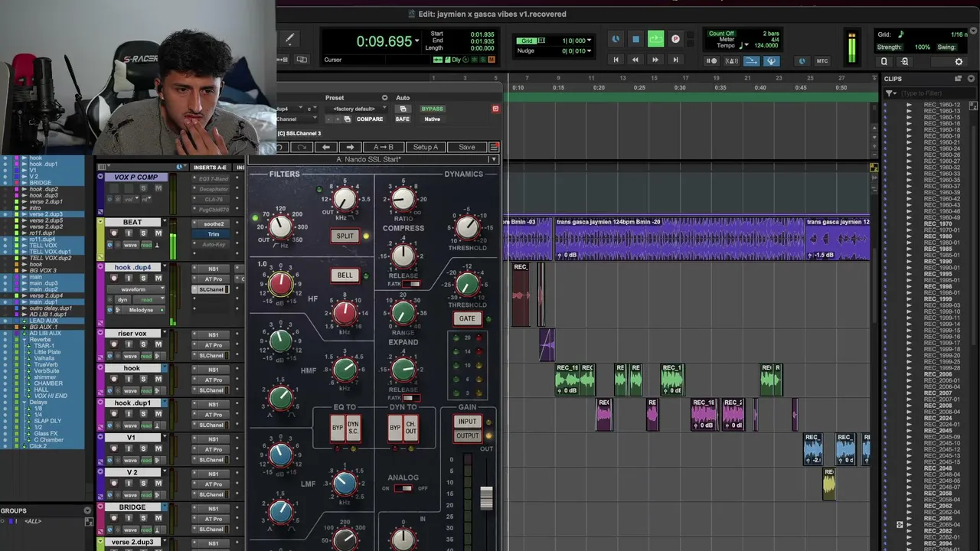
Task: Return to start of session
Action: tap(616, 60)
